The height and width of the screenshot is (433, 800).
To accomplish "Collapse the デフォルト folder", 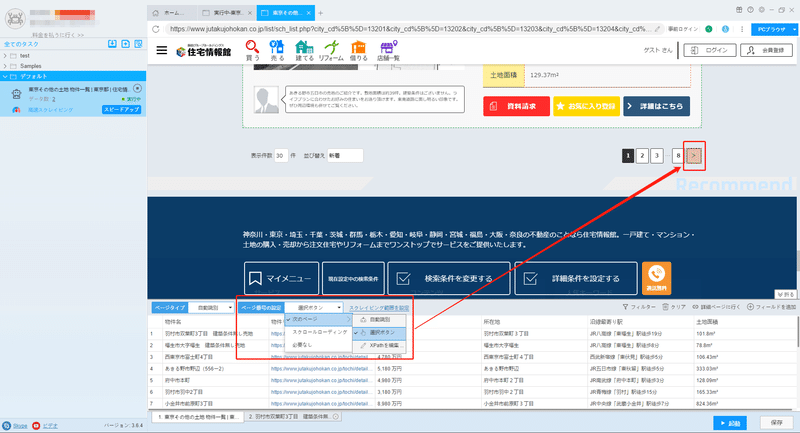I will pos(5,76).
